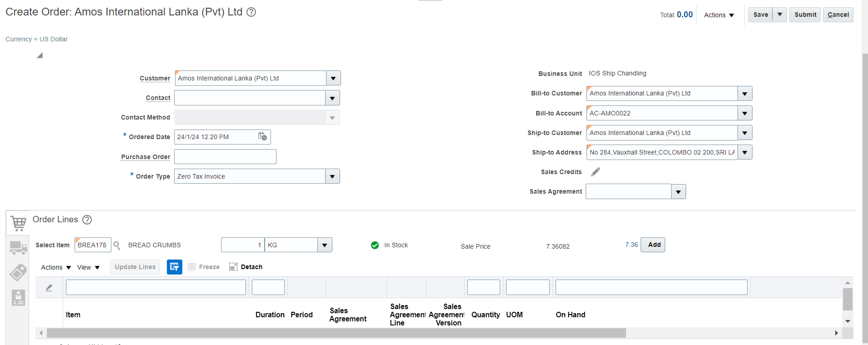Click the Duration column header

point(270,315)
